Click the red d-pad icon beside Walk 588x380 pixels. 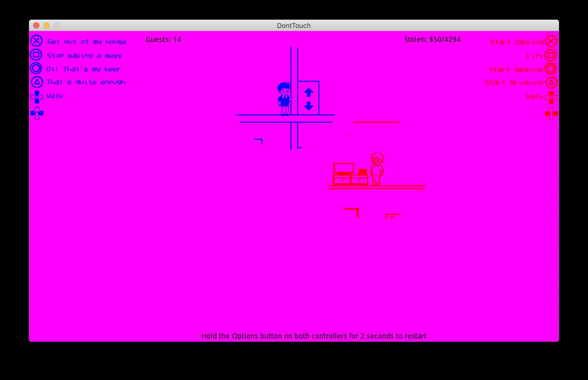point(551,97)
